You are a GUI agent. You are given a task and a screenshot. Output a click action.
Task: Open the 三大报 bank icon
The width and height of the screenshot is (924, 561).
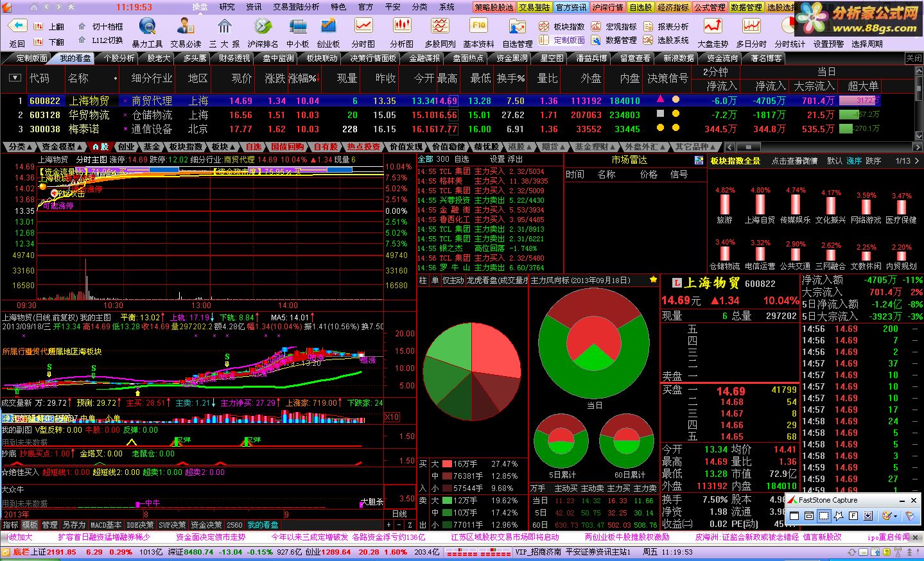click(x=225, y=26)
